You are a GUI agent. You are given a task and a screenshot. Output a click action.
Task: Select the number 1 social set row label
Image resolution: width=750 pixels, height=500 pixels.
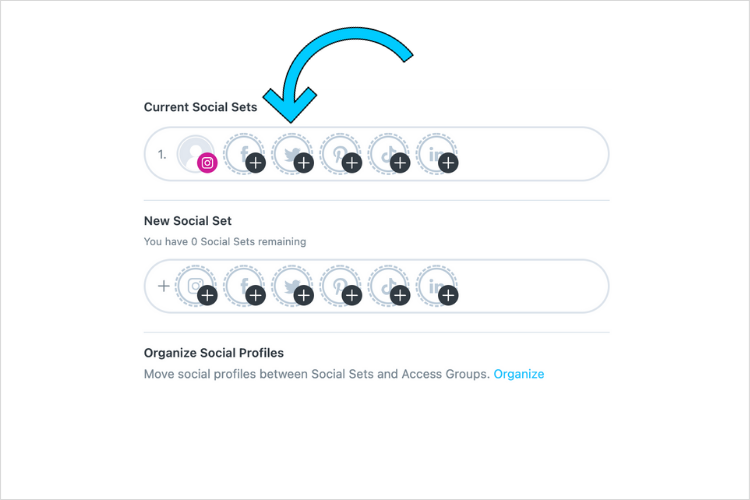click(162, 155)
